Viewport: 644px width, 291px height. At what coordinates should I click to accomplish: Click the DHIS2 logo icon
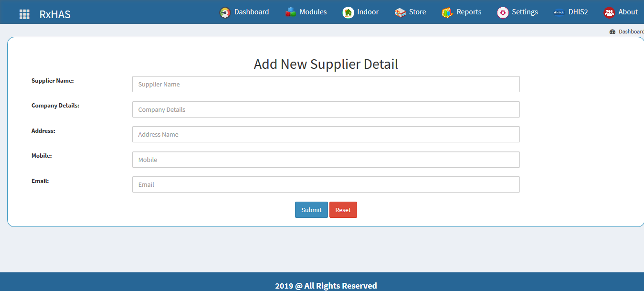[x=558, y=12]
